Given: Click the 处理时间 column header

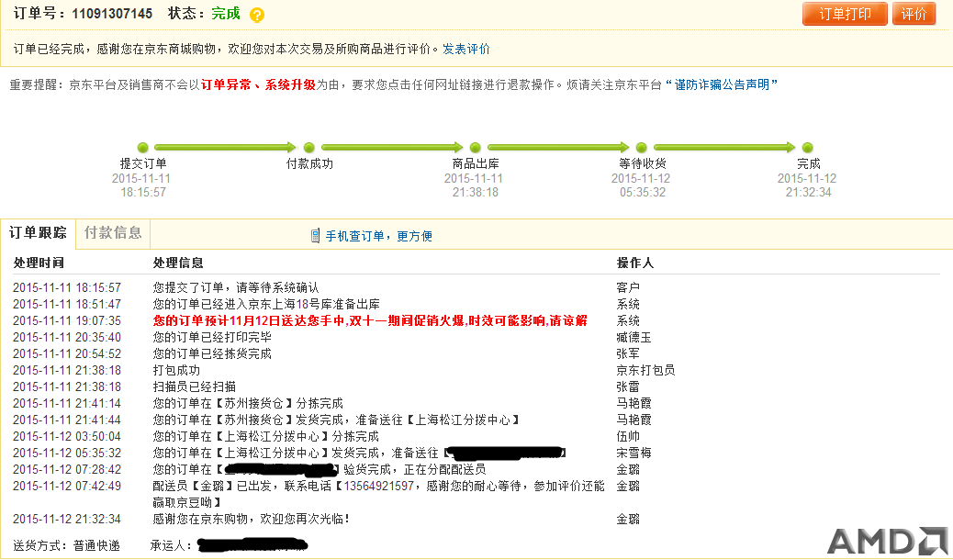Looking at the screenshot, I should coord(39,263).
